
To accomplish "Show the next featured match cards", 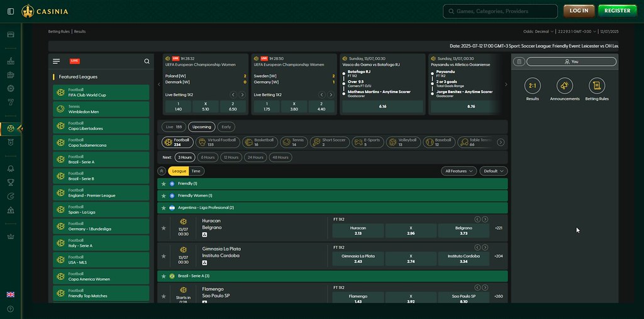I will click(506, 84).
